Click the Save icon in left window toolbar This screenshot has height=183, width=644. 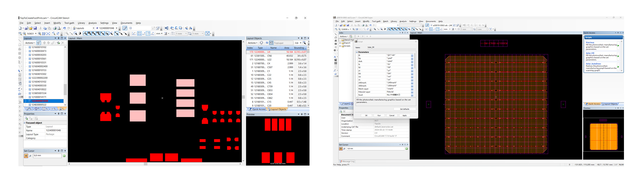35,28
